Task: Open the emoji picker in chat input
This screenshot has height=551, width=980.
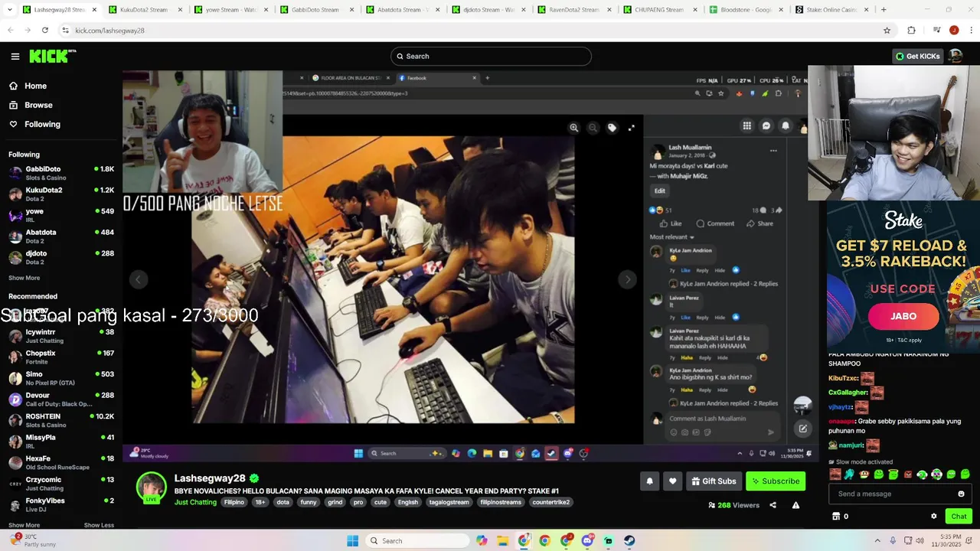Action: (x=962, y=494)
